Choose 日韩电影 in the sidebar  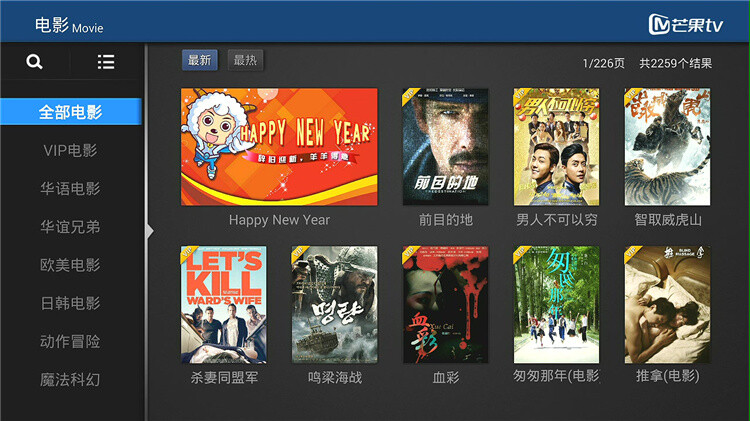pyautogui.click(x=71, y=303)
